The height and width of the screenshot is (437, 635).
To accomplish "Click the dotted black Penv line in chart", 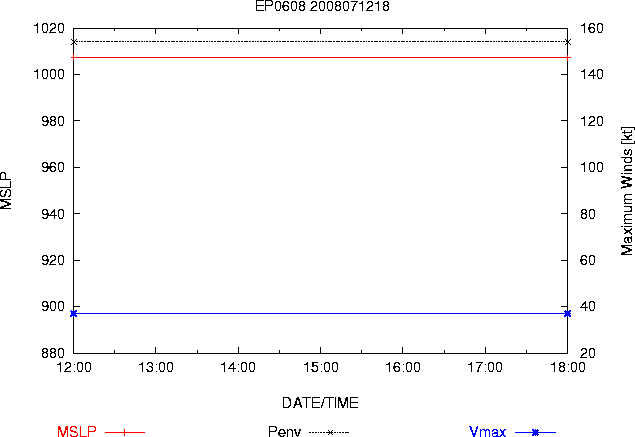I will [321, 42].
